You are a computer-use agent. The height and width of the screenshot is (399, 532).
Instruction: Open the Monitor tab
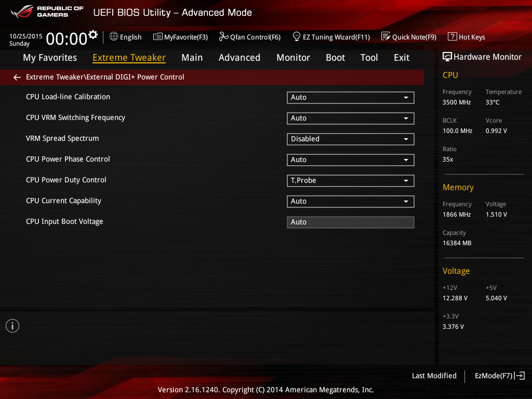[293, 58]
